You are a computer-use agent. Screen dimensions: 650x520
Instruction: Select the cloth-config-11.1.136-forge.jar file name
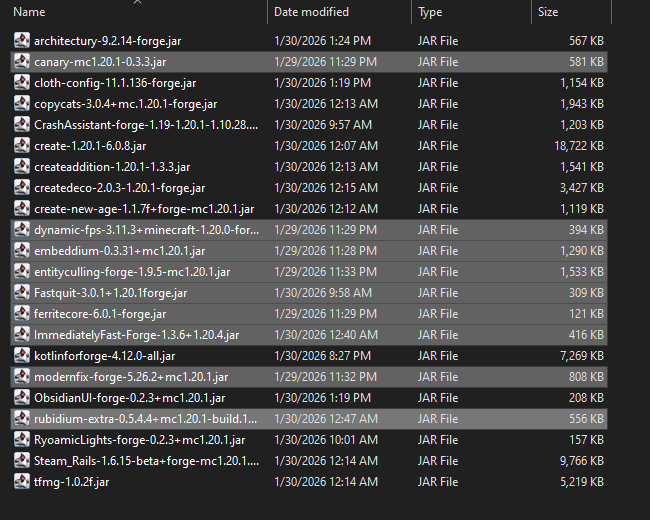tap(115, 83)
